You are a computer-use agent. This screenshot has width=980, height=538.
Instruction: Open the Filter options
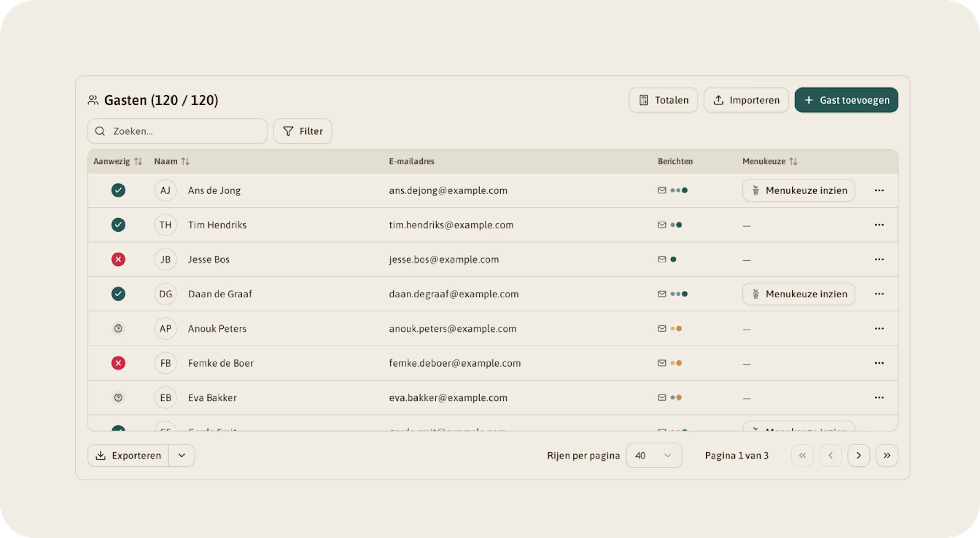302,131
